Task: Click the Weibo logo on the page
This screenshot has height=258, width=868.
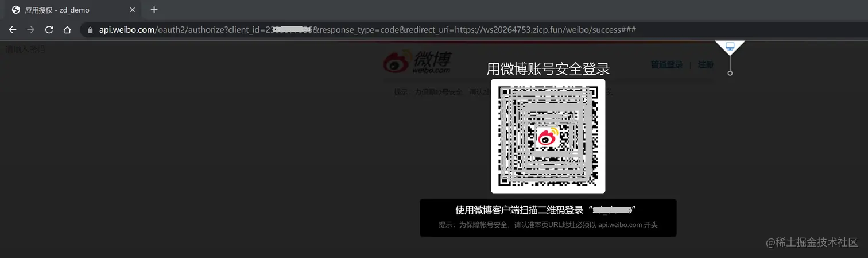Action: pyautogui.click(x=417, y=61)
